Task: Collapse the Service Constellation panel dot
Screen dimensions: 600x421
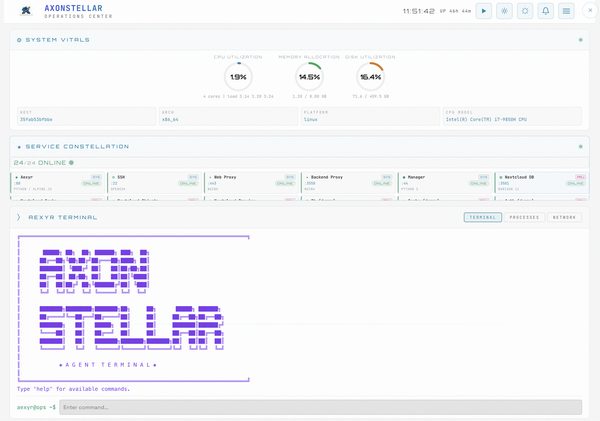Action: [x=580, y=147]
